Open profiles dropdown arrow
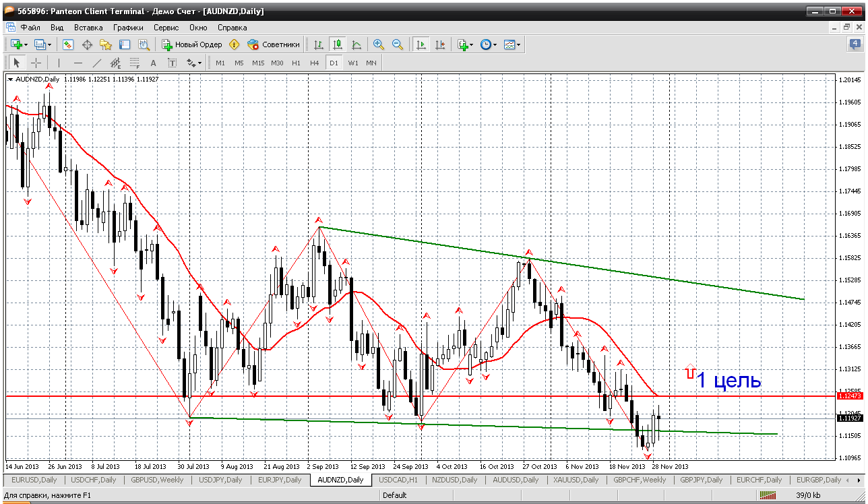The height and width of the screenshot is (504, 868). point(50,44)
